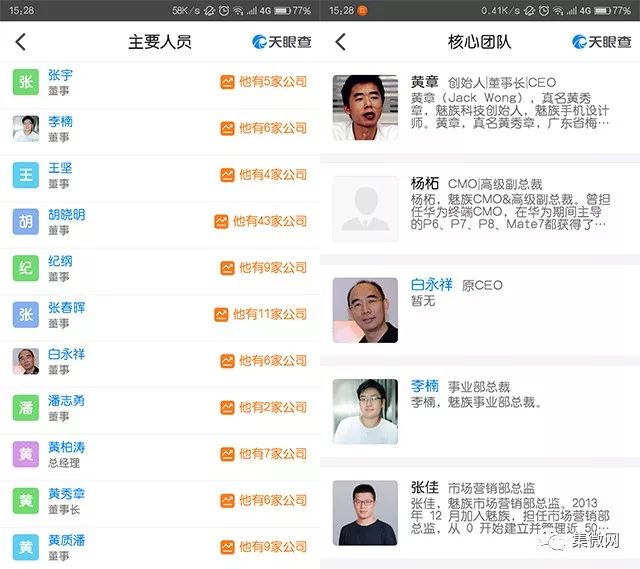Select the name 胡晓明
Image resolution: width=640 pixels, height=569 pixels.
67,215
